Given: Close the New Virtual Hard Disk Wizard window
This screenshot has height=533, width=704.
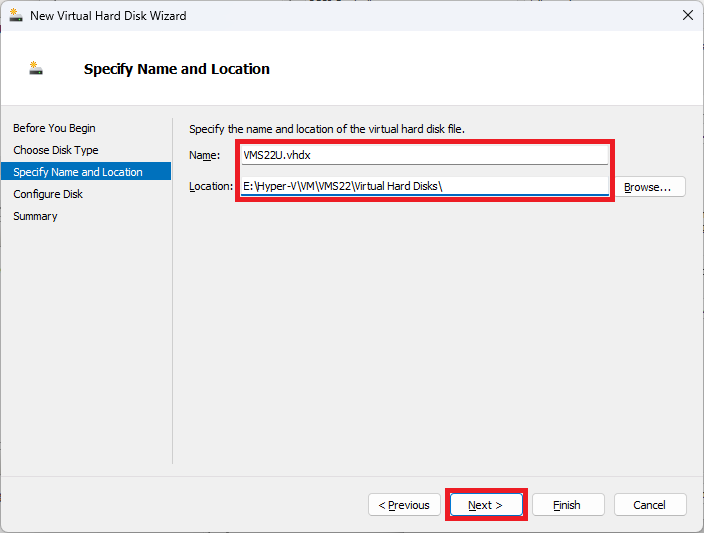Looking at the screenshot, I should pyautogui.click(x=687, y=15).
